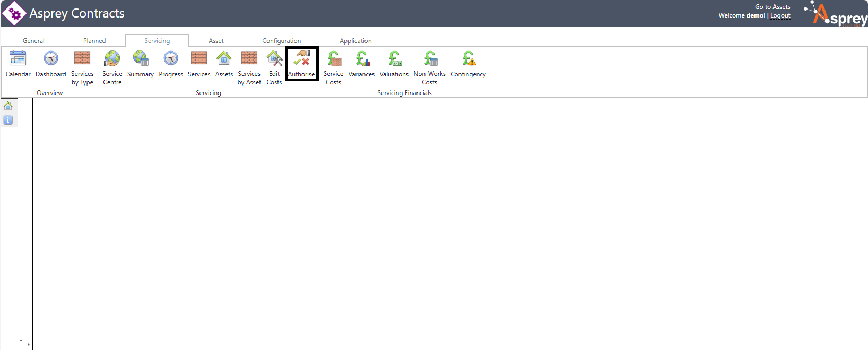Image resolution: width=868 pixels, height=350 pixels.
Task: Click the home icon in sidebar
Action: coord(8,106)
